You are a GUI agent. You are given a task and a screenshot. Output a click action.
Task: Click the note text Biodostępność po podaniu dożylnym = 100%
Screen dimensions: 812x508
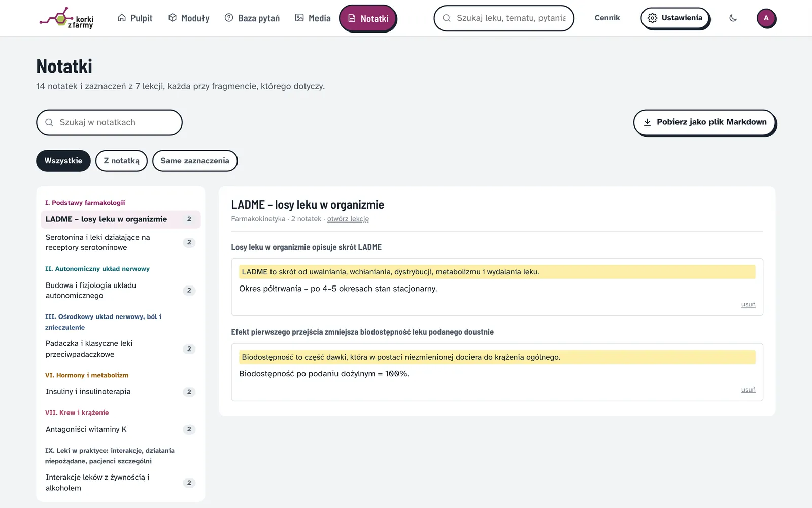click(324, 374)
